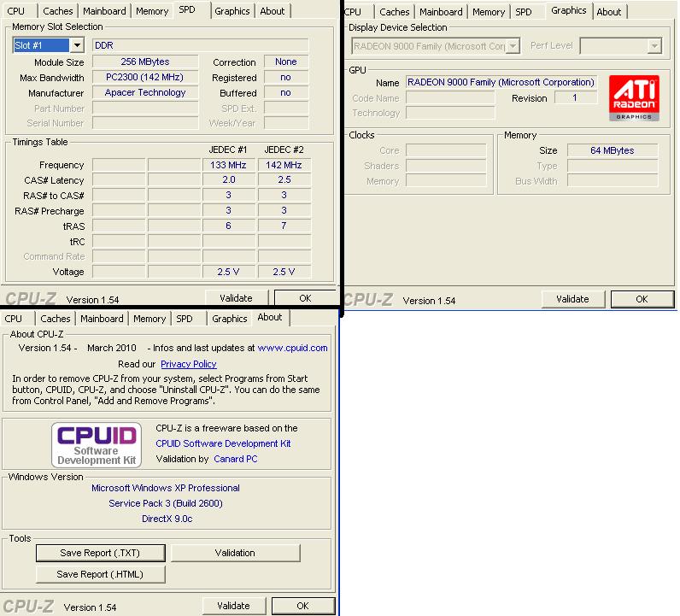The width and height of the screenshot is (680, 616).
Task: Click the CPUID Software Development Kit text link
Action: (223, 443)
